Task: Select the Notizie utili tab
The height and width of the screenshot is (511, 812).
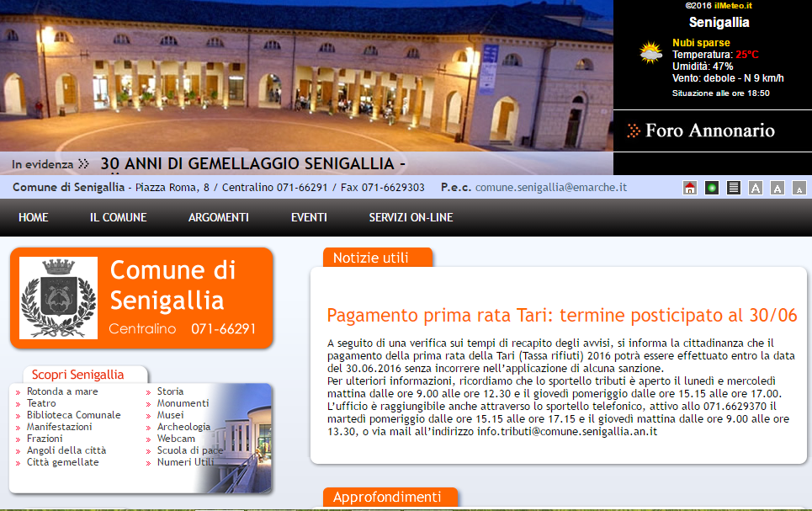Action: pyautogui.click(x=378, y=258)
